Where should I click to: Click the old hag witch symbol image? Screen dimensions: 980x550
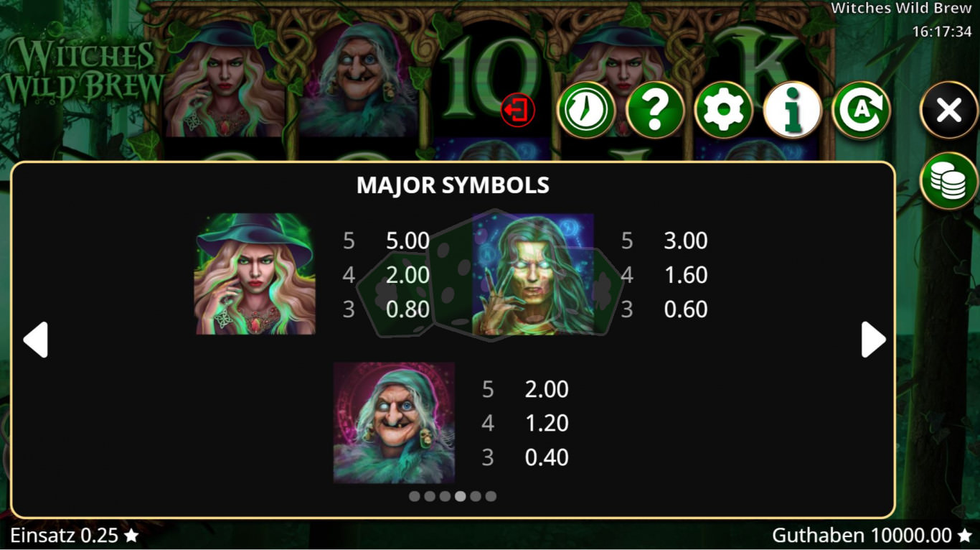394,423
